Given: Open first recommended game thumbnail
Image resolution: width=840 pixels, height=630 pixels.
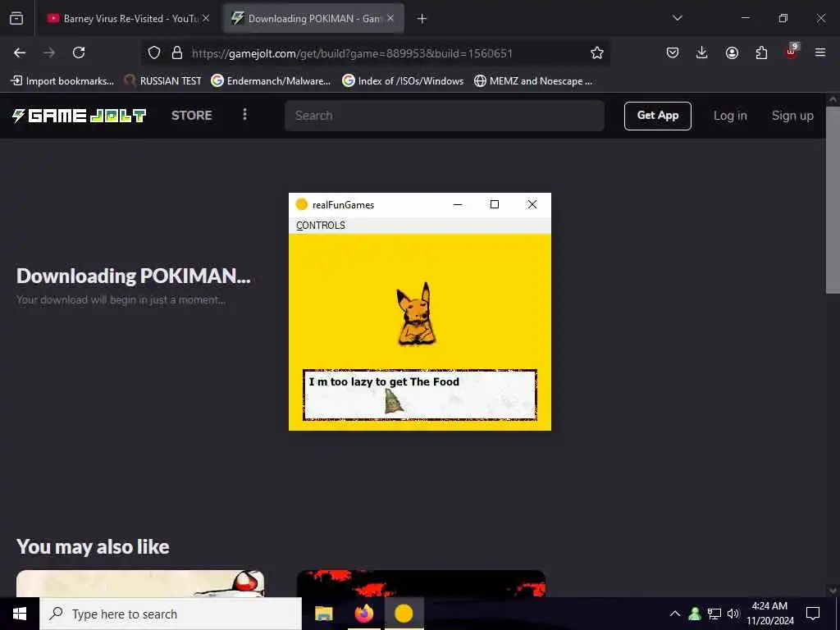Looking at the screenshot, I should point(140,583).
